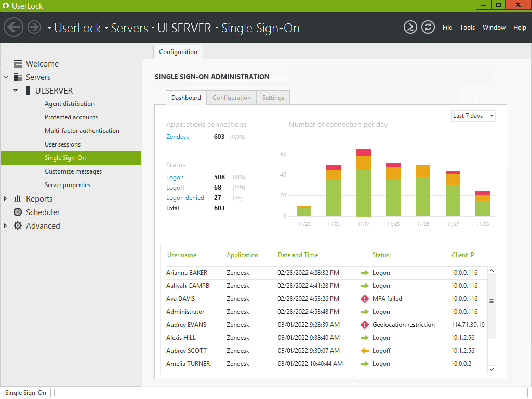The width and height of the screenshot is (532, 399).
Task: Click the Advanced gear icon
Action: (17, 225)
